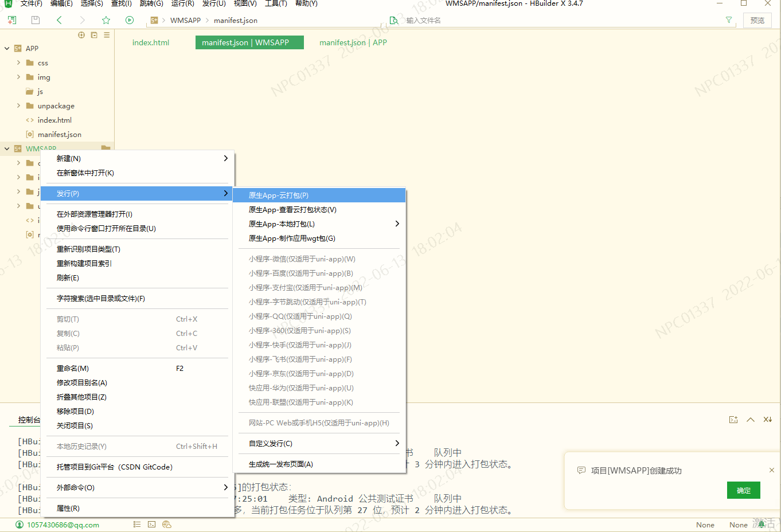Screen dimensions: 781x532
Task: Click the globe icon in the status bar
Action: (x=167, y=525)
